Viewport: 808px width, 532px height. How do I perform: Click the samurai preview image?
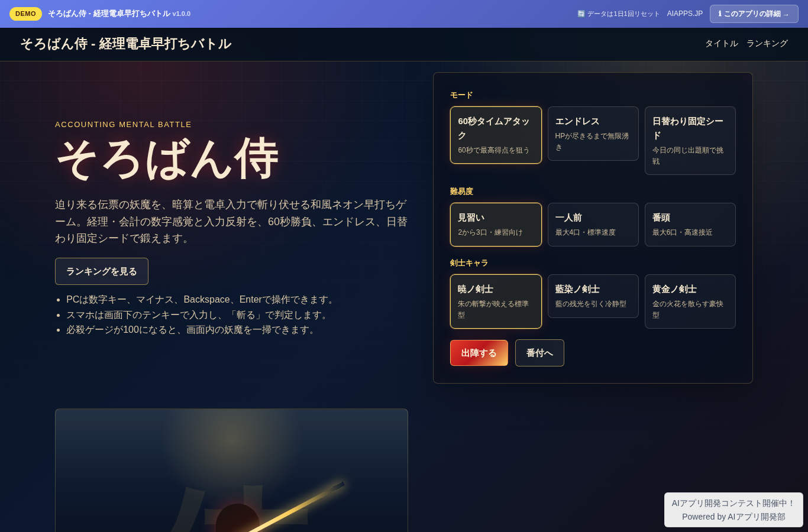pos(231,471)
